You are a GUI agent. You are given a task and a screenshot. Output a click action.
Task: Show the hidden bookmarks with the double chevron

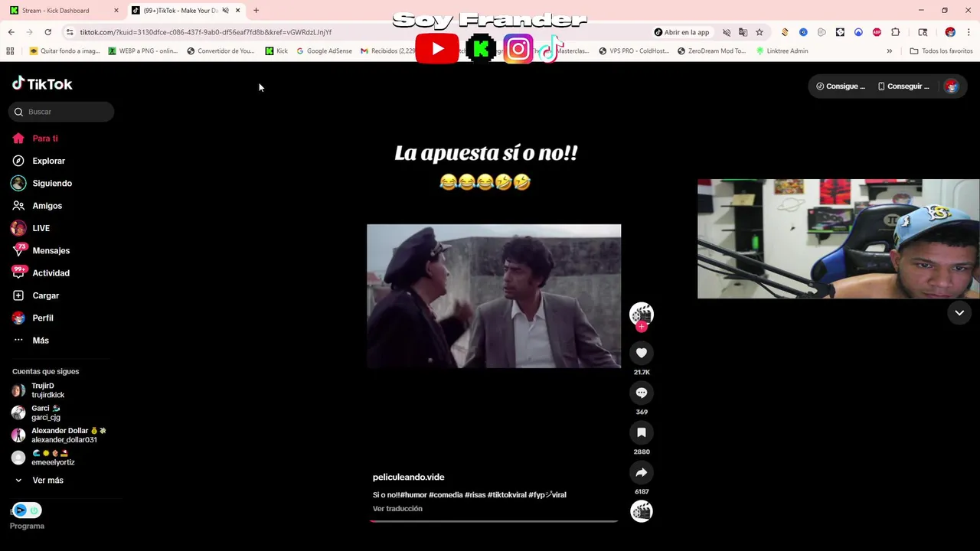[889, 51]
